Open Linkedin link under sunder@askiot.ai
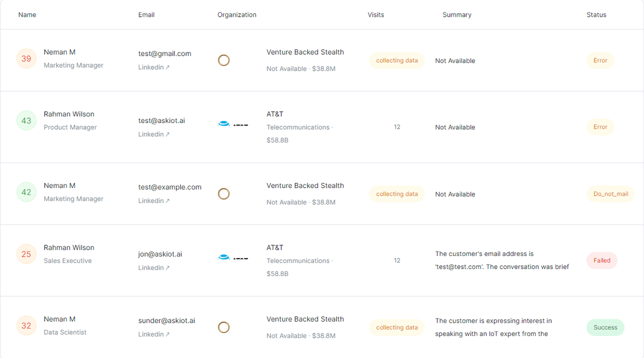 point(153,334)
